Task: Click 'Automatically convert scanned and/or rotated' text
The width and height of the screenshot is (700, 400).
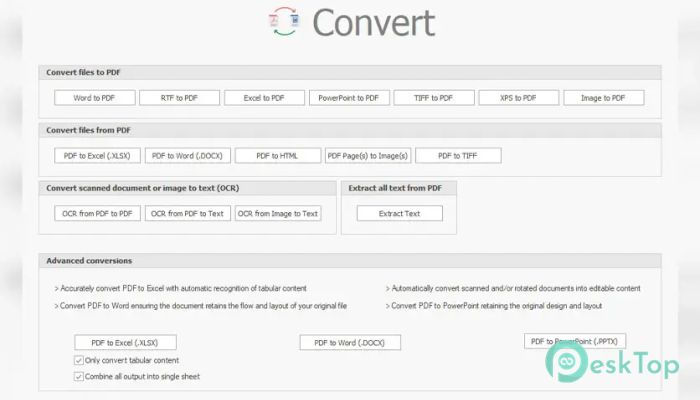Action: click(x=513, y=288)
